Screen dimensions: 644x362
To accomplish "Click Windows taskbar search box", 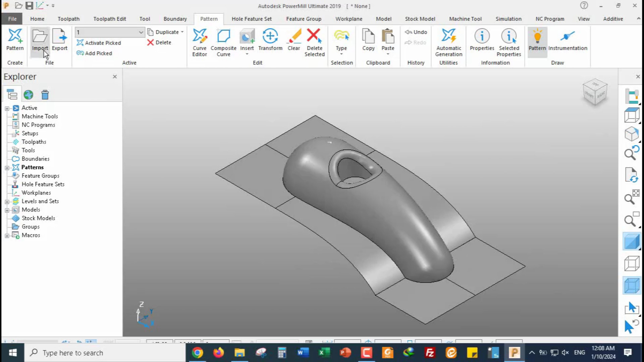I will pyautogui.click(x=105, y=353).
